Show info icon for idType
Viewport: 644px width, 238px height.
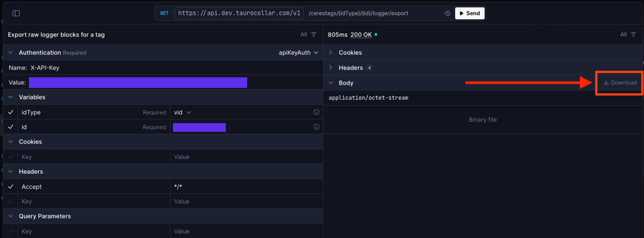click(316, 112)
